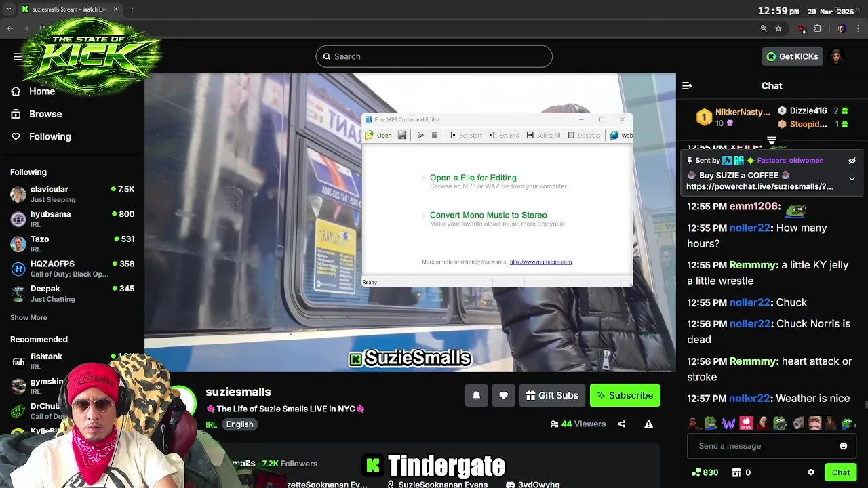This screenshot has width=868, height=488.
Task: Open the powerchat.live link in pinned message
Action: [x=759, y=186]
